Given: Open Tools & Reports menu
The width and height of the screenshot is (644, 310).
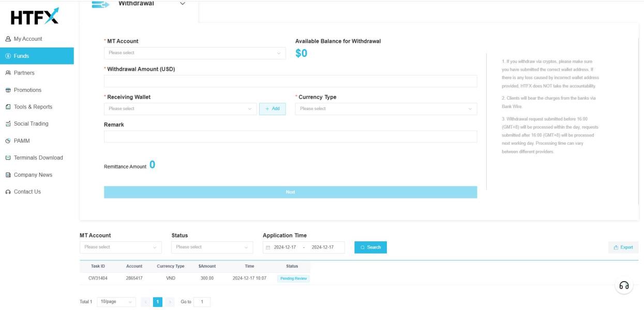Looking at the screenshot, I should [x=33, y=107].
